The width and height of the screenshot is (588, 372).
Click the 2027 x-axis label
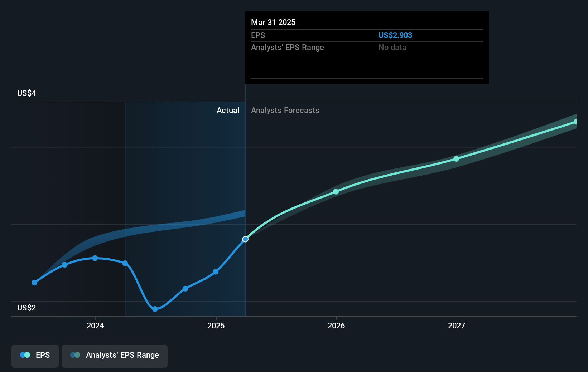[x=457, y=325]
